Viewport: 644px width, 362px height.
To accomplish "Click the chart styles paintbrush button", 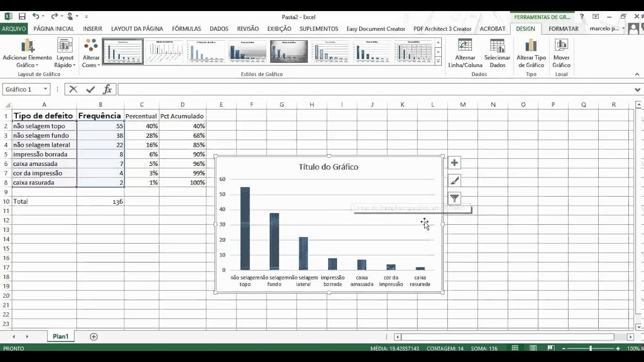I will (454, 180).
